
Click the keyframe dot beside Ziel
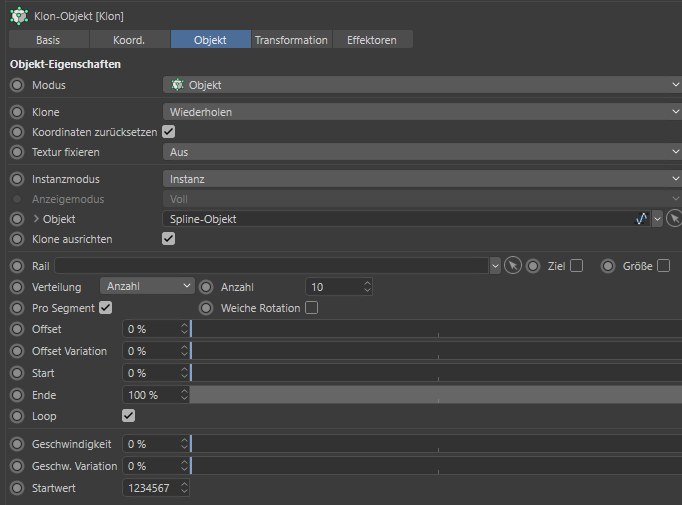tap(533, 265)
